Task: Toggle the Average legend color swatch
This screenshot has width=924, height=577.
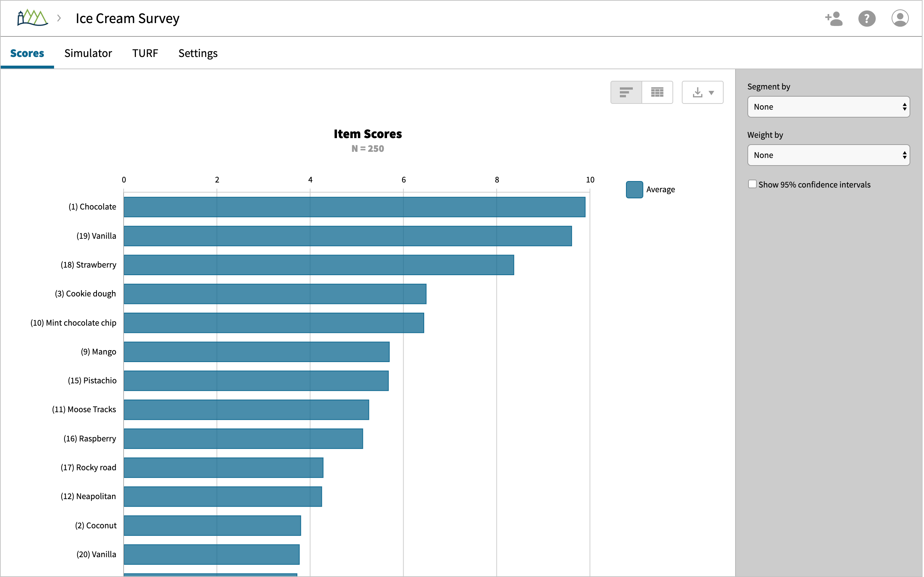Action: point(634,190)
